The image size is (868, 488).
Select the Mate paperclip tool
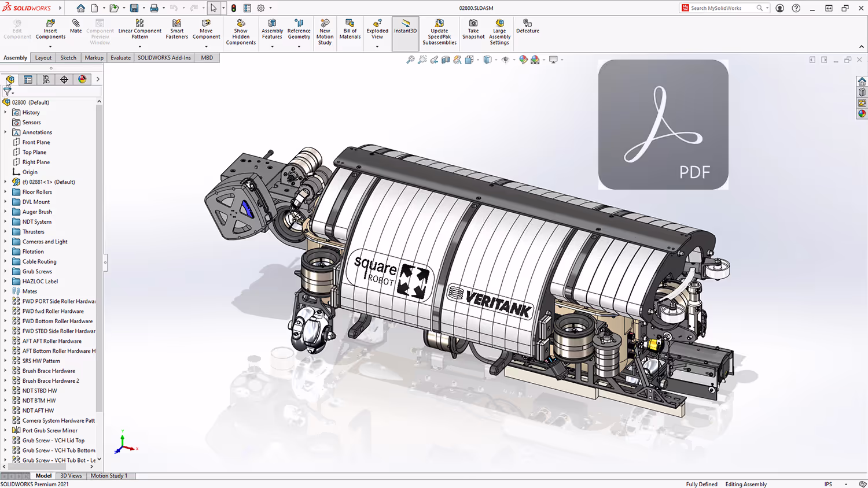76,27
